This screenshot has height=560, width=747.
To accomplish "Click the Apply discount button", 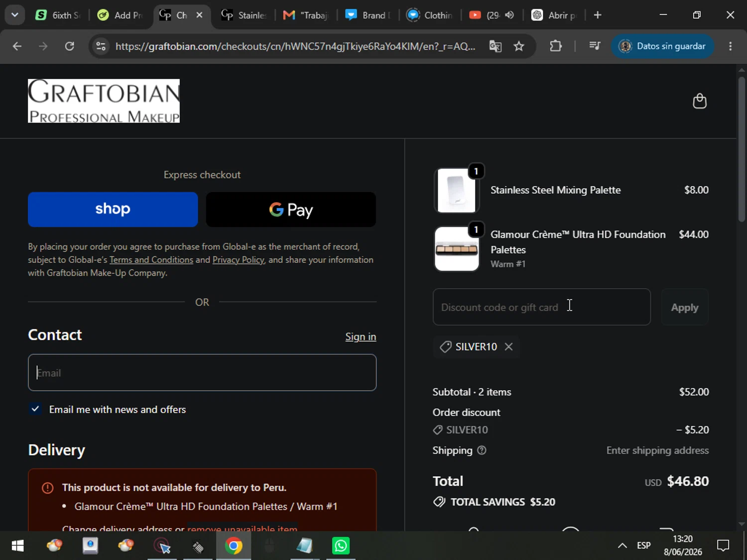I will tap(685, 307).
